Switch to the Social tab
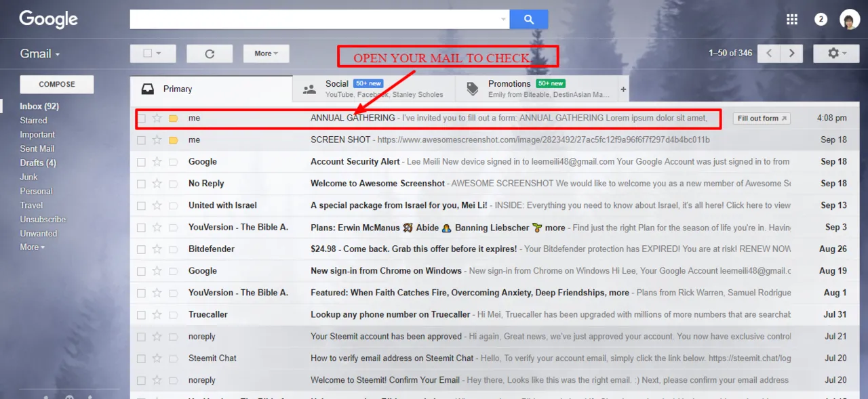The height and width of the screenshot is (399, 868). point(374,89)
